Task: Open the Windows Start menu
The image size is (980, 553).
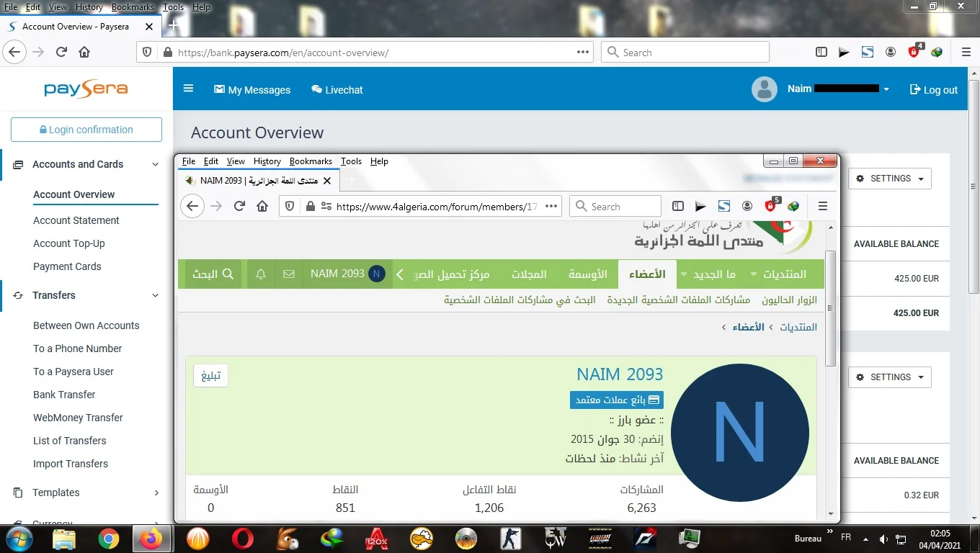Action: pos(18,538)
